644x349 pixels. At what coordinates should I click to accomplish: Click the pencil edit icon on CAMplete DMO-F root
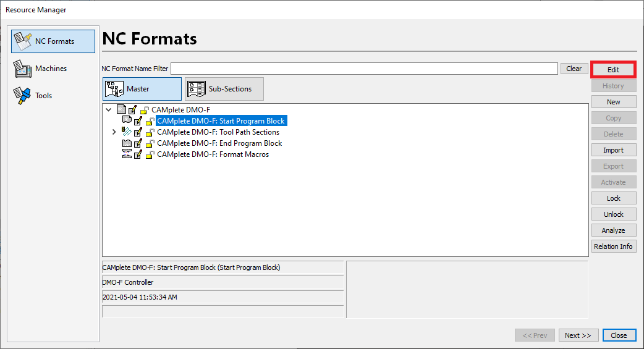click(x=133, y=110)
